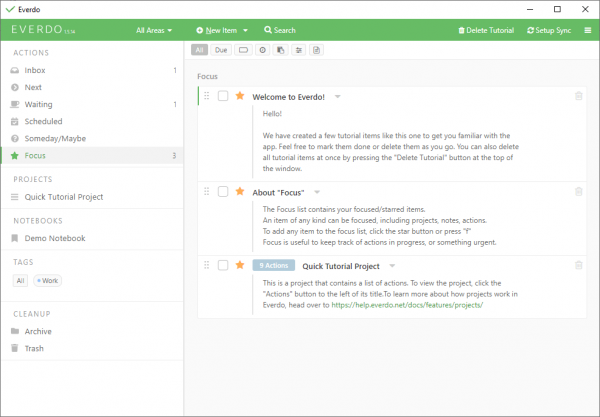600x417 pixels.
Task: Toggle the energy level filter
Action: coord(280,50)
